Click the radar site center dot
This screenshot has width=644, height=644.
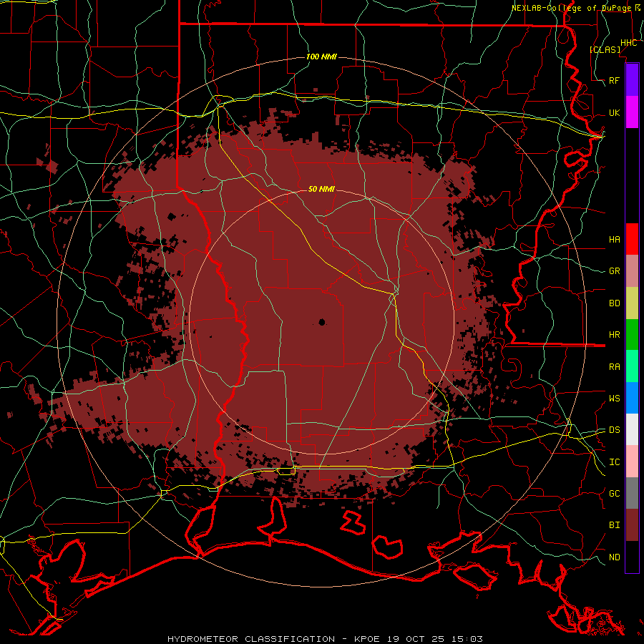pyautogui.click(x=322, y=323)
